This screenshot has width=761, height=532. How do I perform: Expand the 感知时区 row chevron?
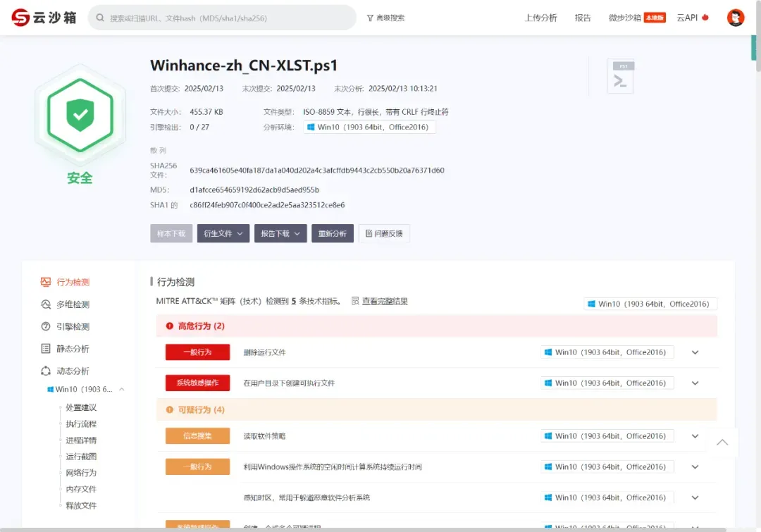click(695, 497)
